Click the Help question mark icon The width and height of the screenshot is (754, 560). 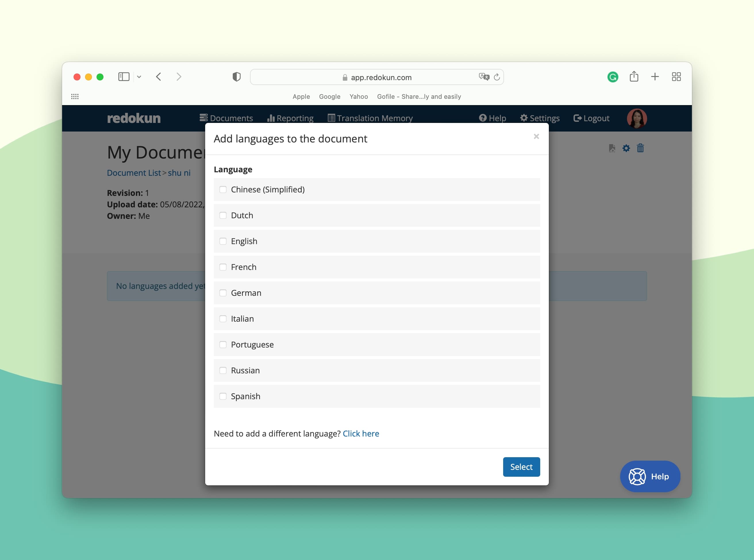pos(483,118)
